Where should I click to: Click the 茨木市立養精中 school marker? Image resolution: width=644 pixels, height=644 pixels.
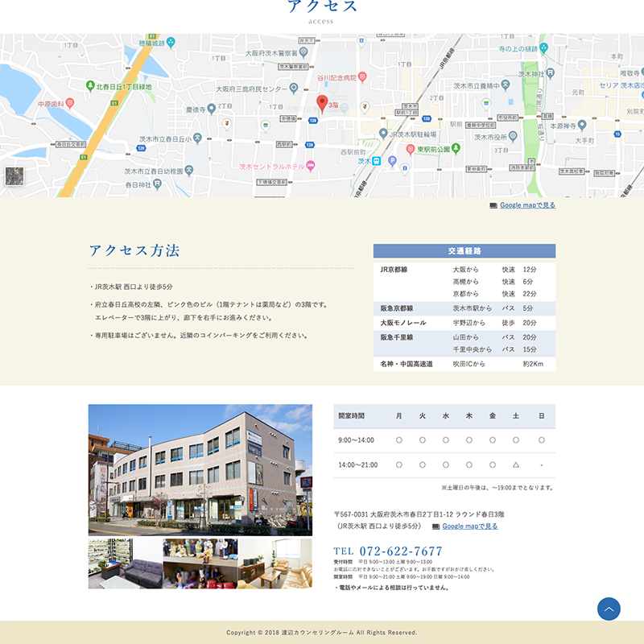pyautogui.click(x=506, y=85)
